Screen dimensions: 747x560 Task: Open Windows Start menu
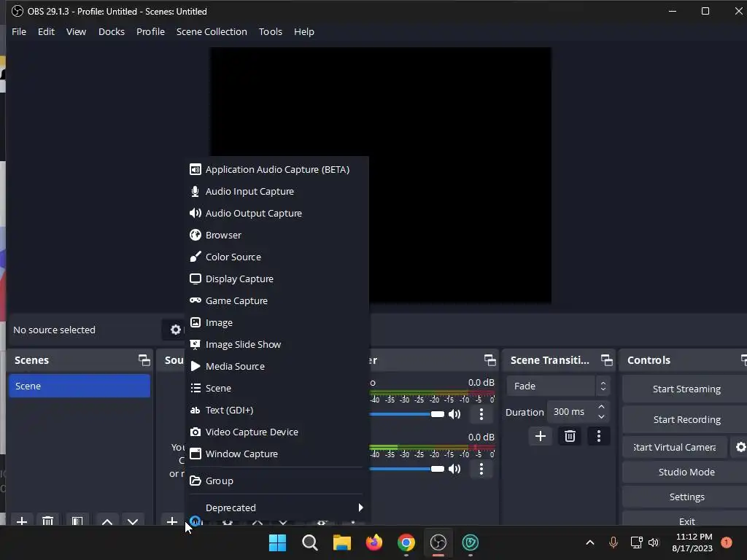(277, 542)
